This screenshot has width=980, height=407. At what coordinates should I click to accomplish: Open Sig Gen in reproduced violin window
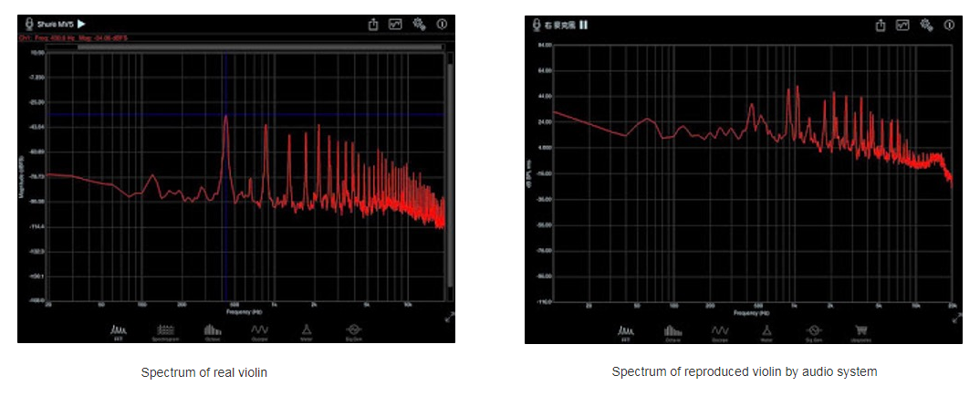(814, 332)
